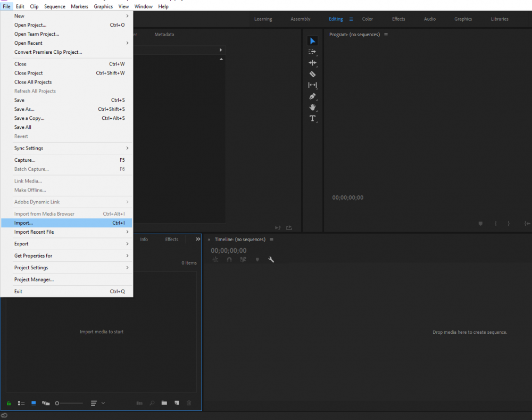Open timeline display settings wrench
Screen dimensions: 532x420
coord(271,260)
